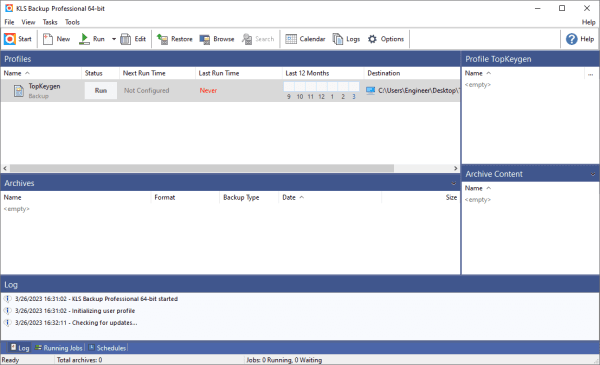
Task: Collapse the Archive Content panel chevron
Action: click(x=593, y=174)
